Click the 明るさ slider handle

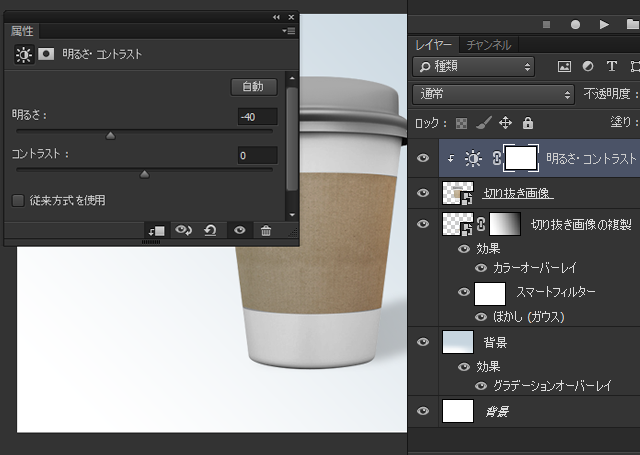[x=110, y=135]
